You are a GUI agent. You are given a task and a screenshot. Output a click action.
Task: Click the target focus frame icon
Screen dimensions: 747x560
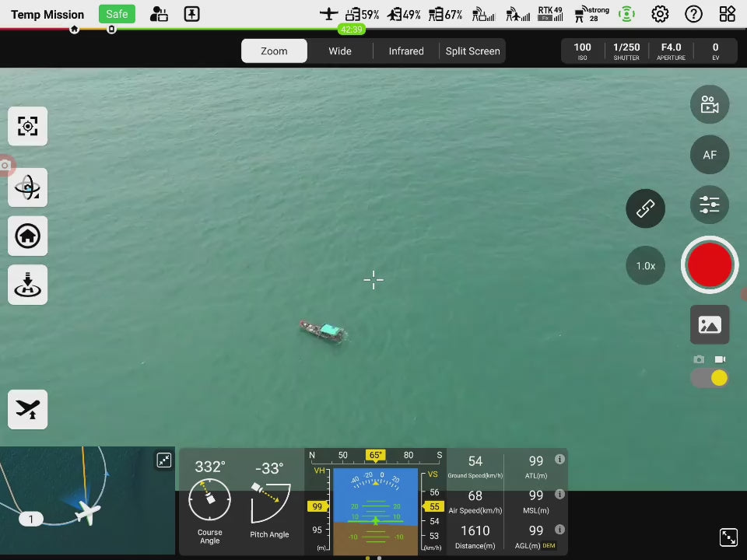coord(27,126)
